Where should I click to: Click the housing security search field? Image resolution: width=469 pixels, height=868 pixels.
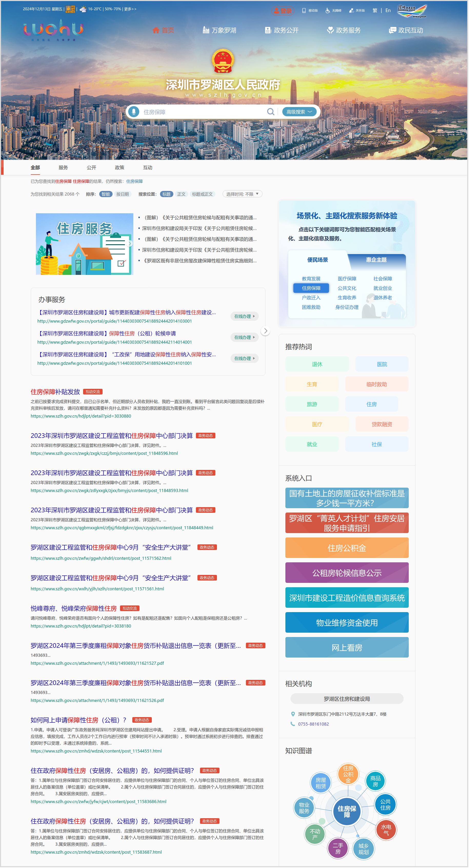click(202, 112)
